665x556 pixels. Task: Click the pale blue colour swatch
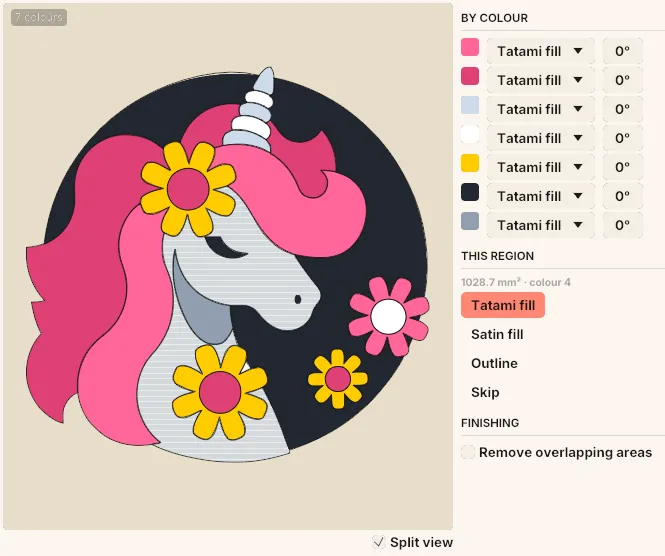pos(470,105)
